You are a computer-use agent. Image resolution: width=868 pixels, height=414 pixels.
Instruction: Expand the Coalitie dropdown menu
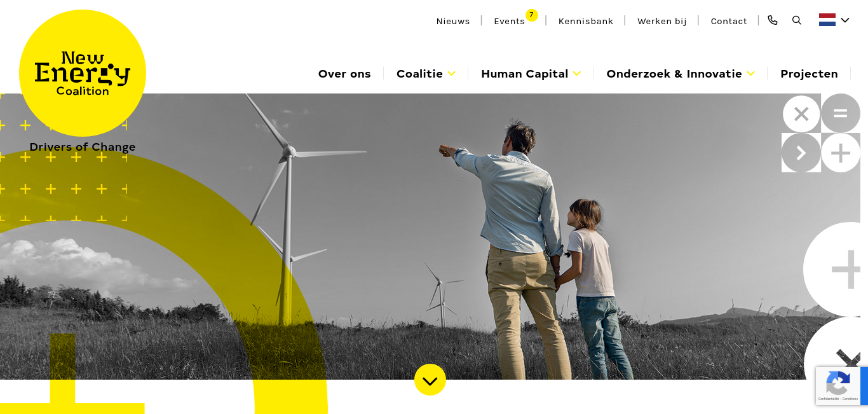[426, 74]
